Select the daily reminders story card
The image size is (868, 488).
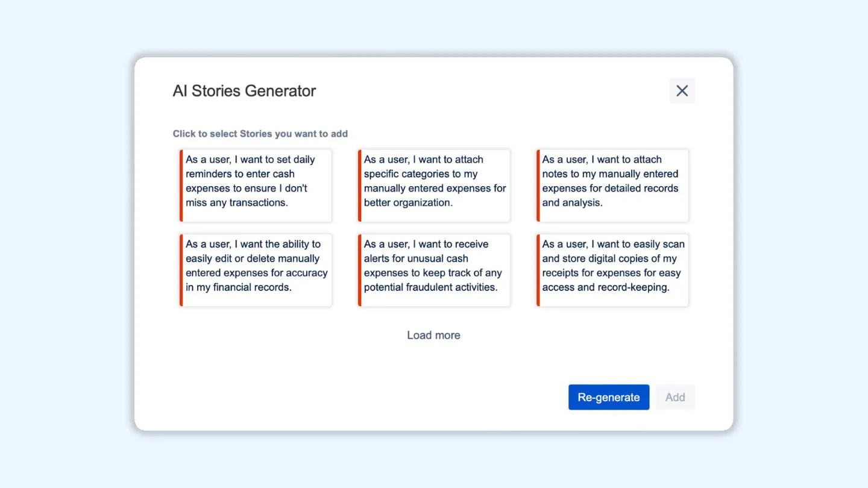click(256, 186)
